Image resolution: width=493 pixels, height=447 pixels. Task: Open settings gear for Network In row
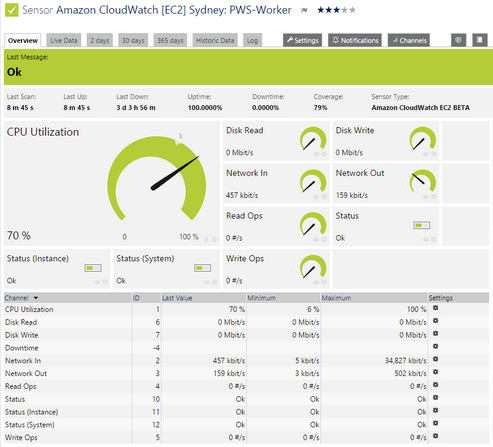pos(435,359)
